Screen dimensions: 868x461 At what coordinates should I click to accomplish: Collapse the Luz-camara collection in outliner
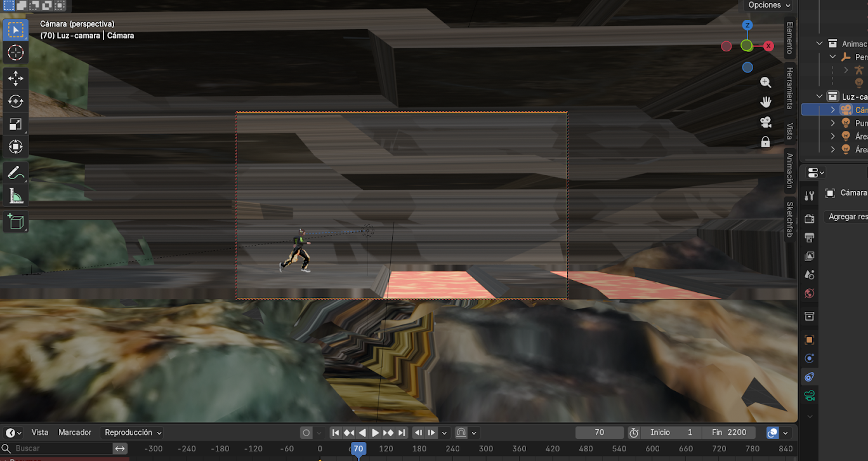pyautogui.click(x=820, y=97)
